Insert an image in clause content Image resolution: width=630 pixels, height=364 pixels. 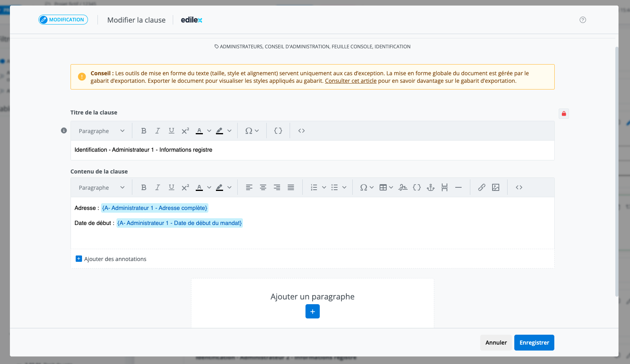tap(495, 187)
